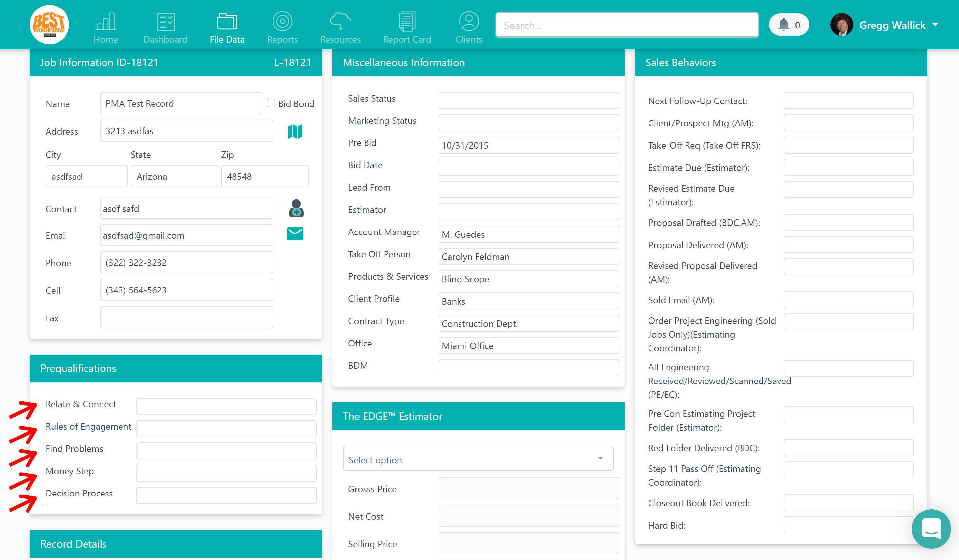Open the Account Manager M. Guedes field
Viewport: 959px width, 560px height.
[529, 234]
